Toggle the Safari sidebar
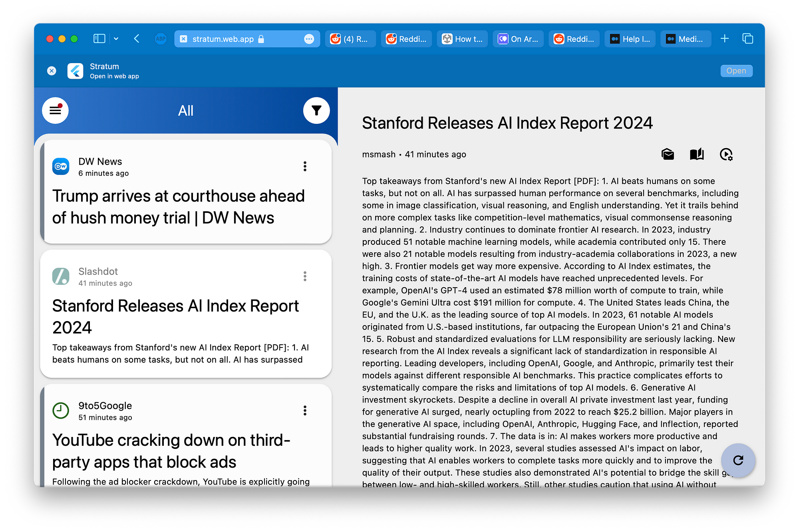The image size is (799, 532). 99,39
